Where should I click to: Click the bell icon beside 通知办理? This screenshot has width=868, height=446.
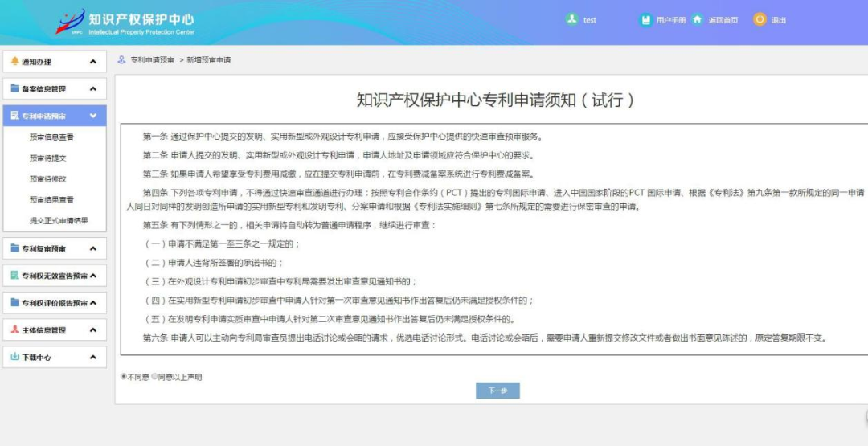click(14, 62)
